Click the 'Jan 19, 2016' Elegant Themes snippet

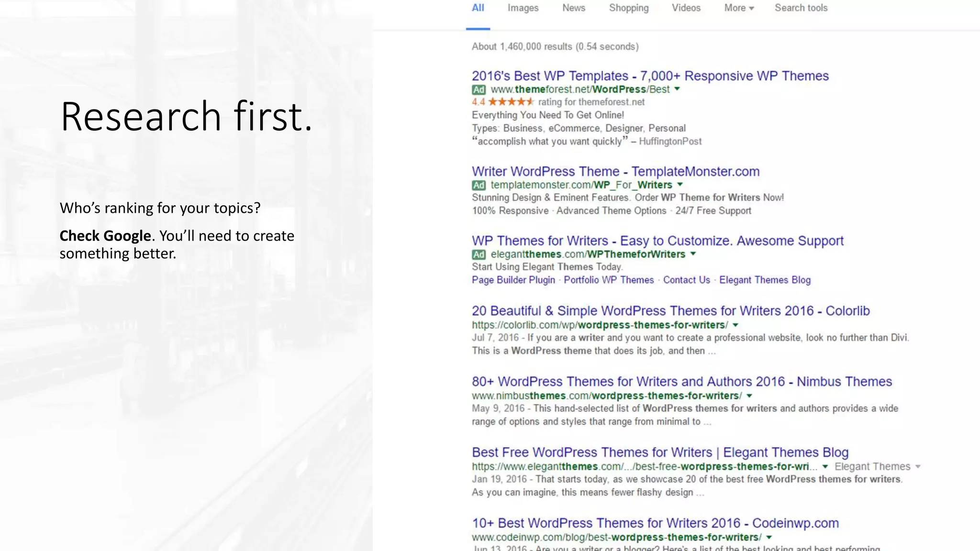coord(687,486)
